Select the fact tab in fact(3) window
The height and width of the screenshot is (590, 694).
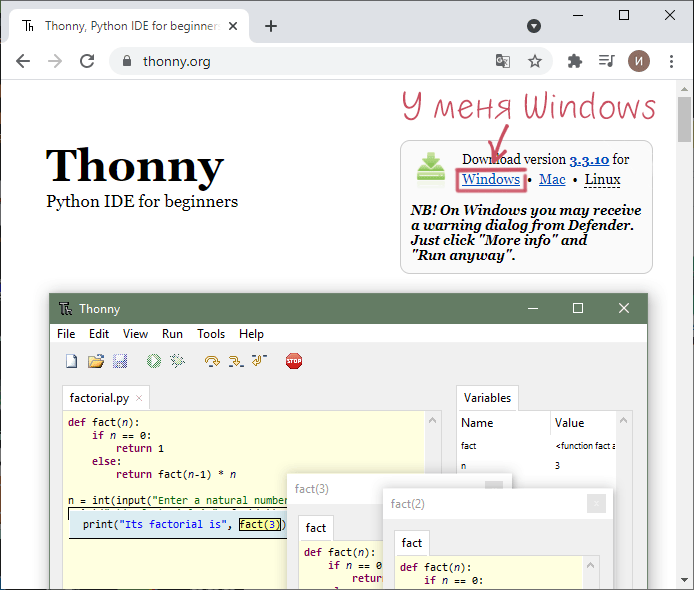[x=316, y=528]
